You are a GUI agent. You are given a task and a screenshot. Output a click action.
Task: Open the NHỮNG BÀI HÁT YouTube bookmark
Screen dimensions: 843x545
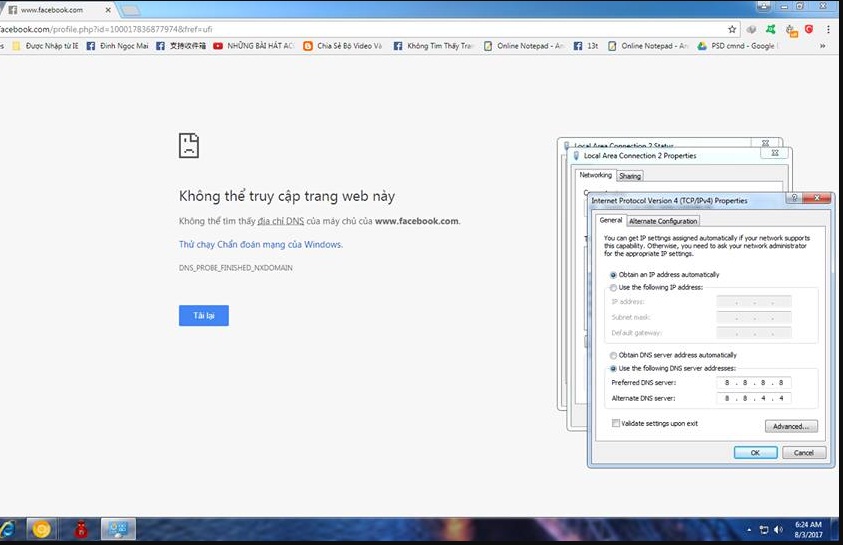pos(254,46)
